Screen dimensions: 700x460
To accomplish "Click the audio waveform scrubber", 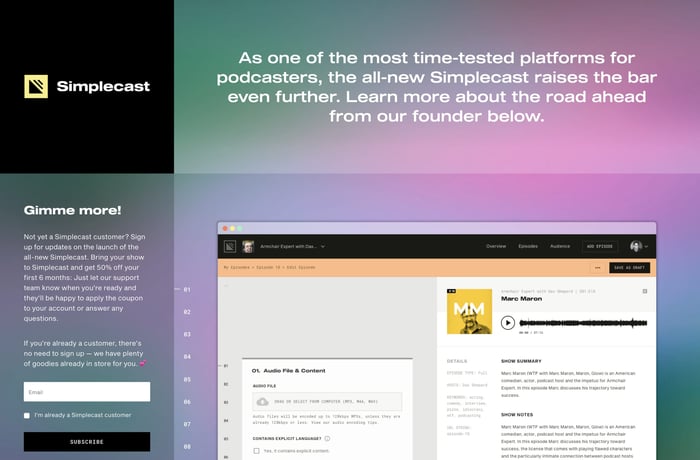I will click(x=583, y=322).
